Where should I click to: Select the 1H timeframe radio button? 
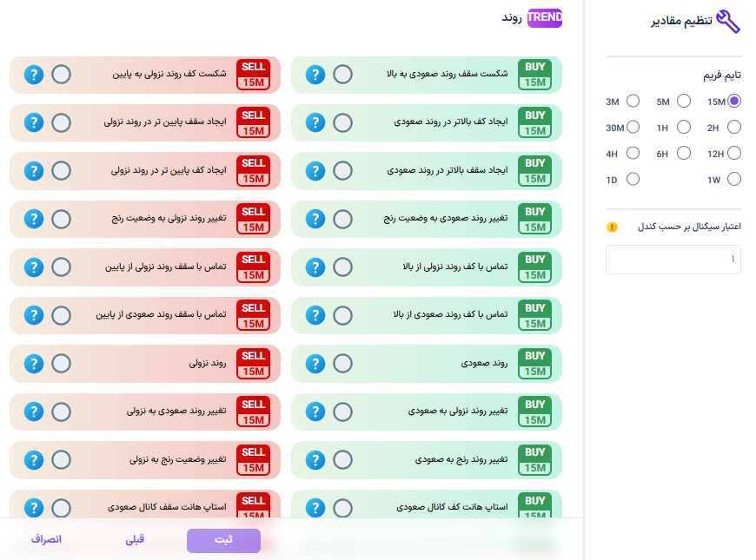(x=684, y=128)
